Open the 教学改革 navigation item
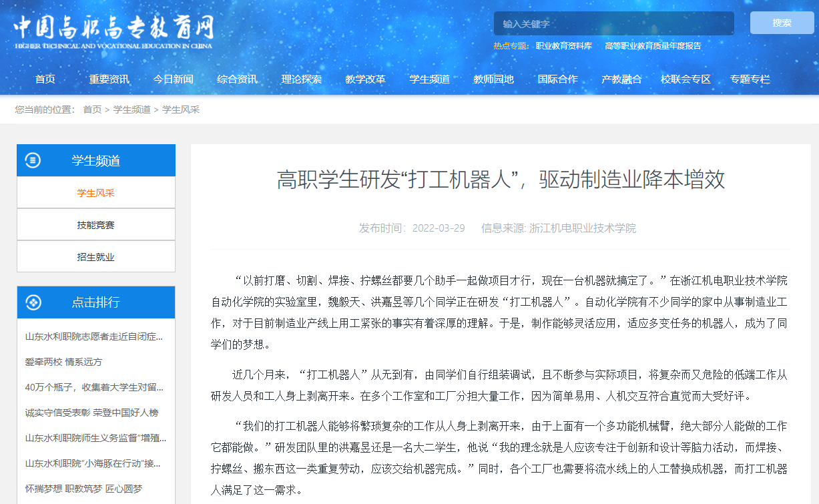 pyautogui.click(x=365, y=79)
